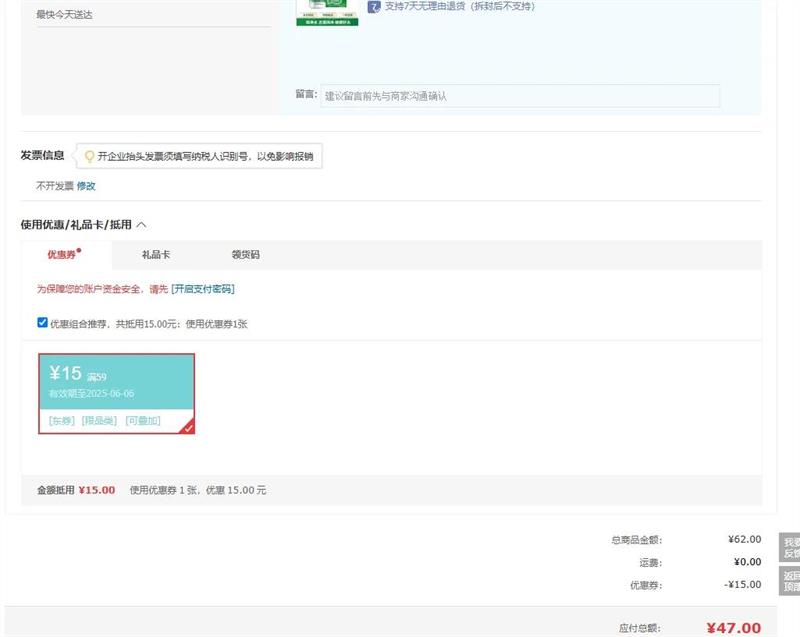Click the 限品类 tag on the coupon
Image resolution: width=800 pixels, height=637 pixels.
tap(100, 421)
